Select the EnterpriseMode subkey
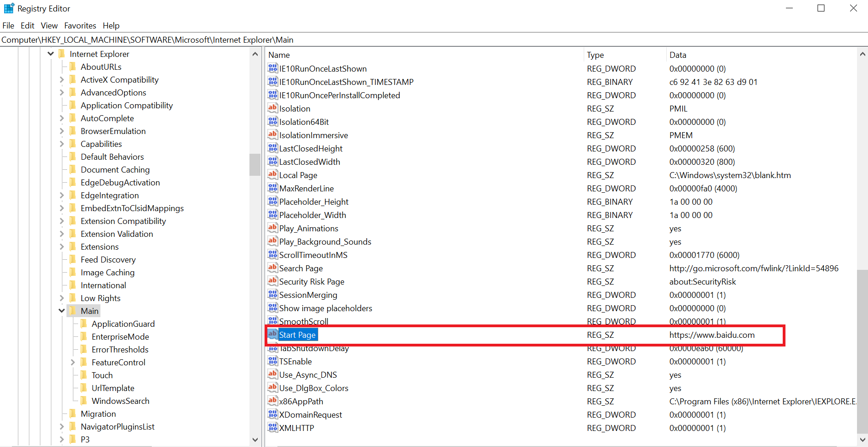Viewport: 868px width, 447px height. [x=120, y=336]
